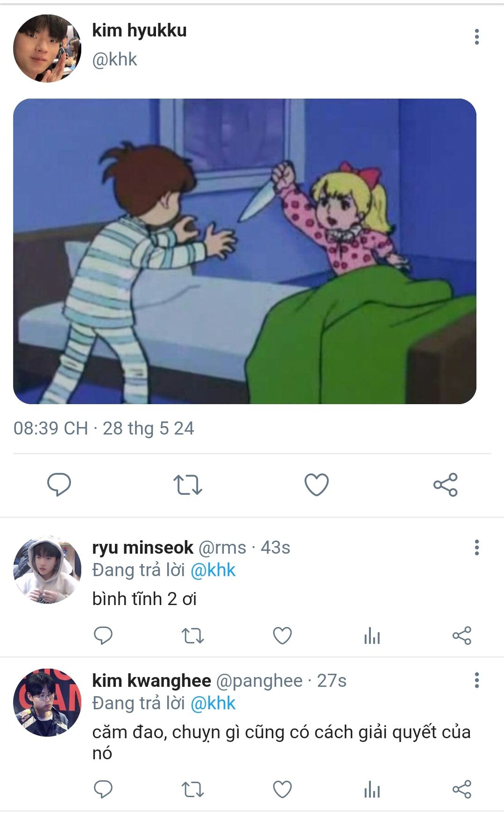Open more options on ryu minseok's reply
504x820 pixels.
[x=476, y=548]
